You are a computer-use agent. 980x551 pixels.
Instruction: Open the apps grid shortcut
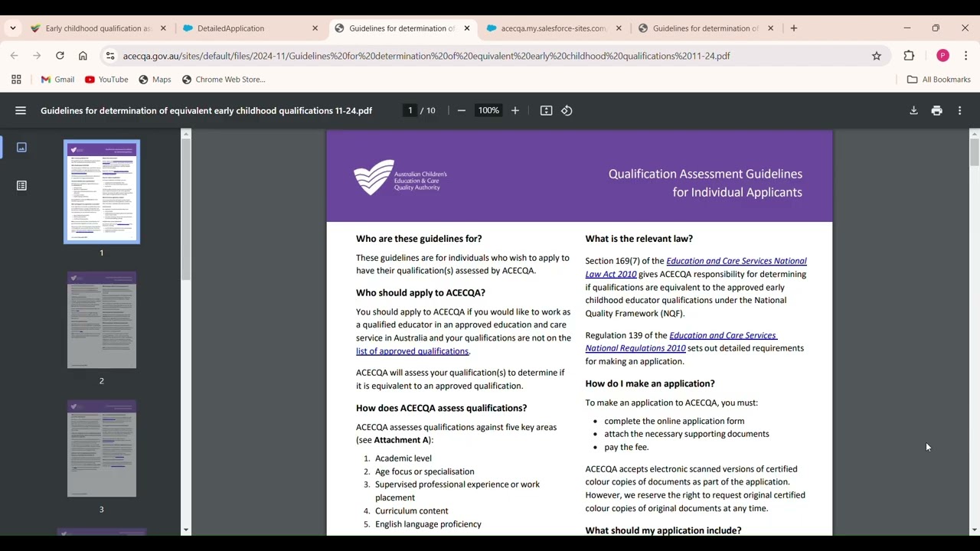[16, 80]
